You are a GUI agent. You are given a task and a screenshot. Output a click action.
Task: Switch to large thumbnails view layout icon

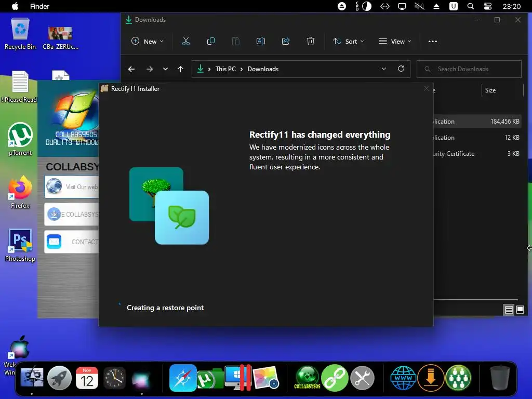point(520,310)
